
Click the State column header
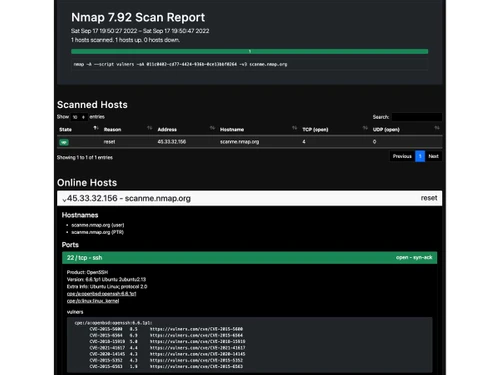[65, 129]
